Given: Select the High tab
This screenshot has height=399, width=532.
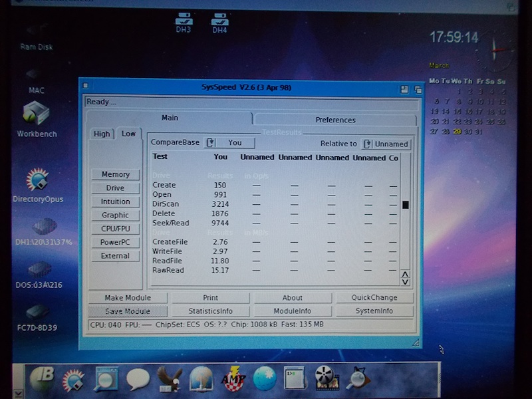Looking at the screenshot, I should click(x=102, y=134).
